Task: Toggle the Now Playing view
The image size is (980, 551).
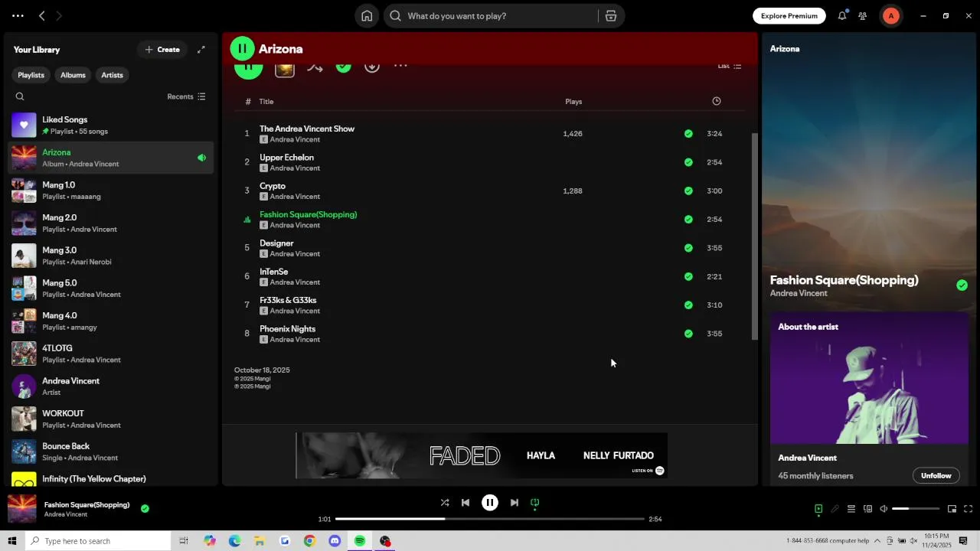Action: (x=818, y=509)
